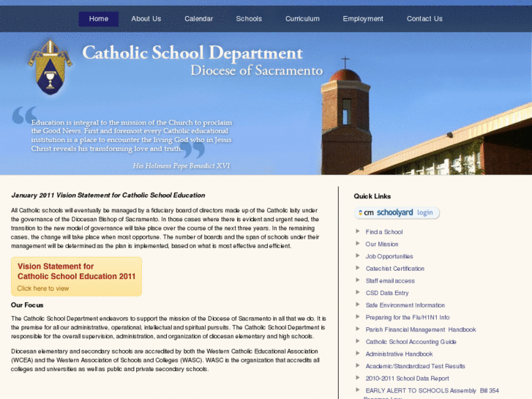Click the arrow bullet beside Job Opportunities
Screen dimensions: 532x399
(358, 256)
